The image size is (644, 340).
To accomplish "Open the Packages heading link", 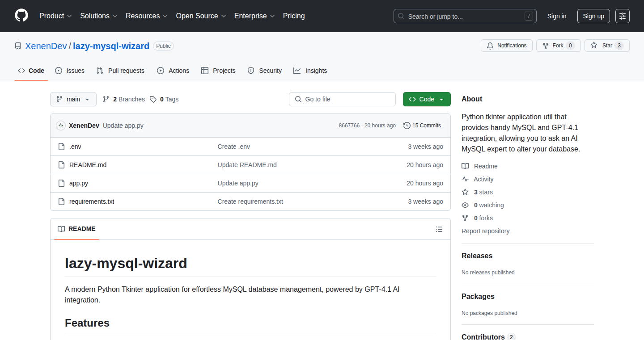I will (478, 297).
